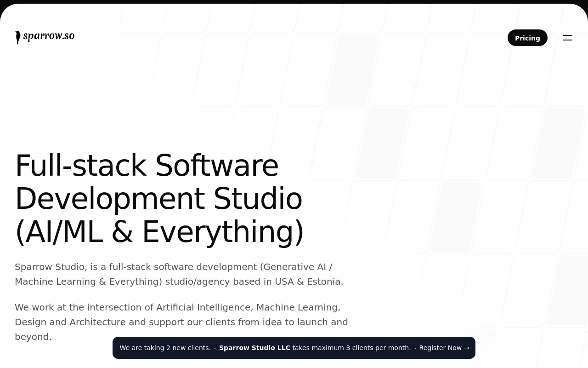Open the Pricing page button
Screen dimensions: 588x368
coord(527,38)
